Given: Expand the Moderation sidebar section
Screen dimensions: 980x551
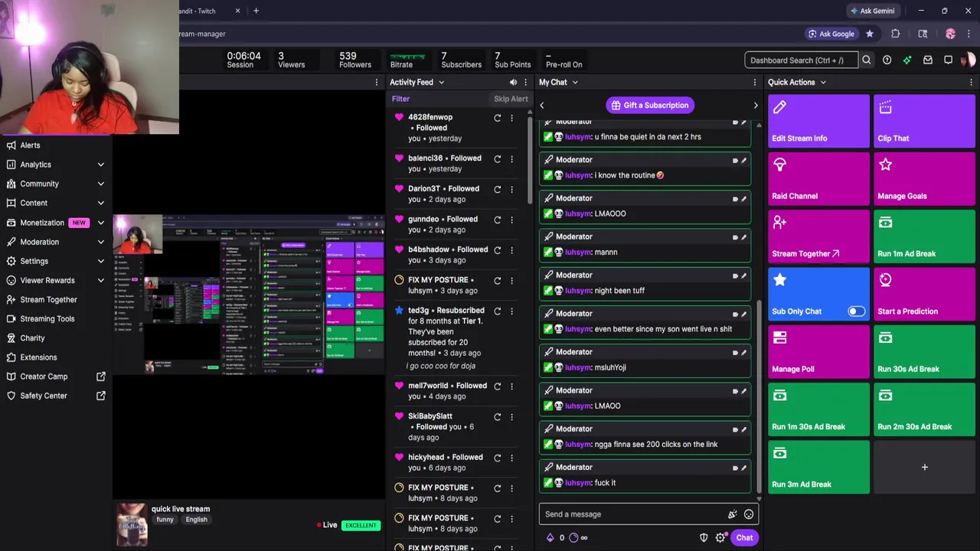Looking at the screenshot, I should pyautogui.click(x=100, y=242).
